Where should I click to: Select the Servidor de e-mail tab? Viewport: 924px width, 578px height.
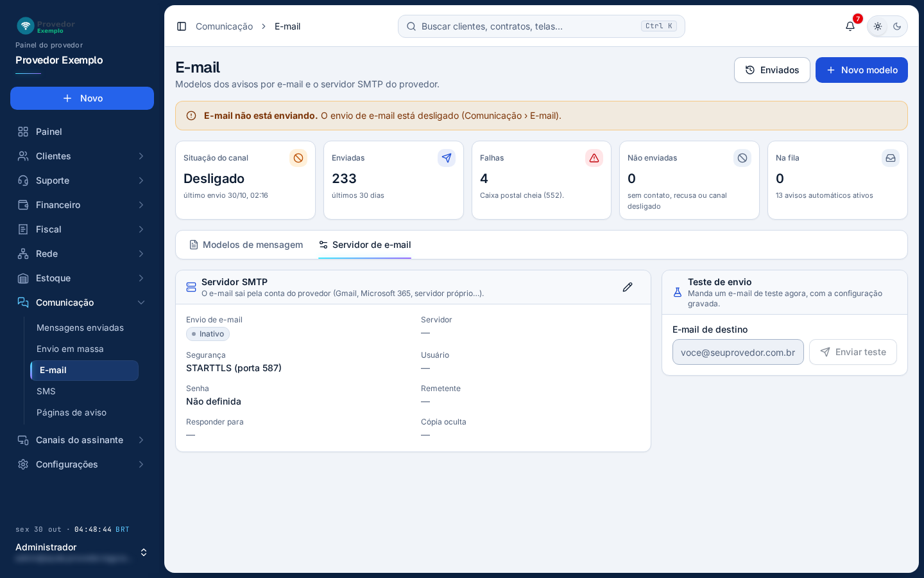(x=364, y=245)
